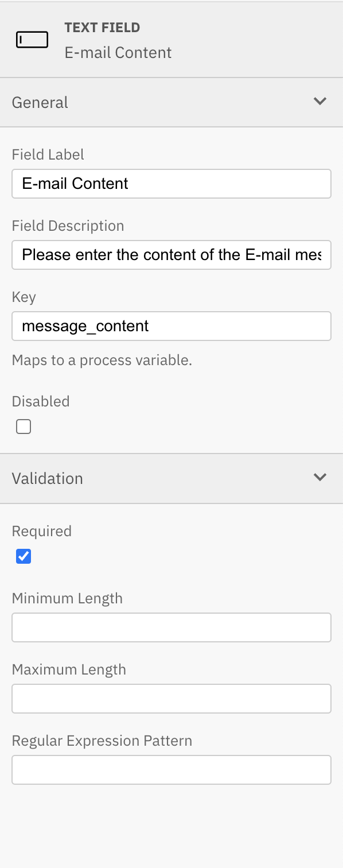Click the Regular Expression Pattern field
The image size is (343, 868).
tap(171, 769)
